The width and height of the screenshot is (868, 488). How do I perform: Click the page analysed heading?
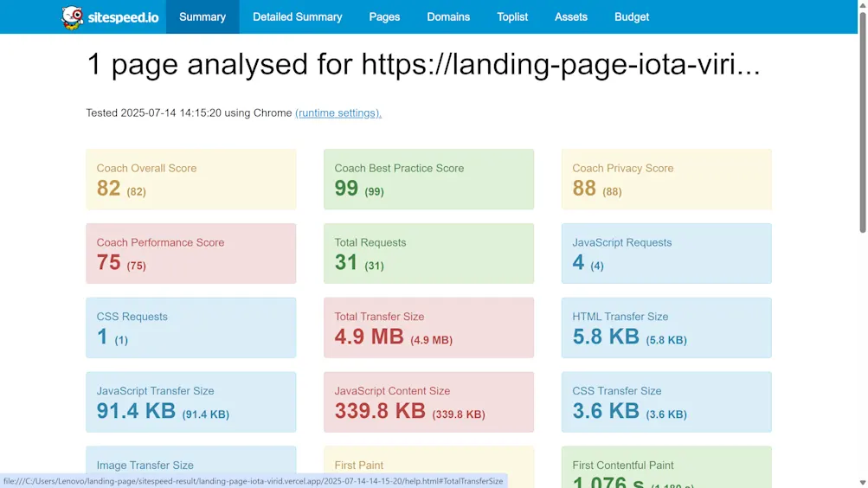click(x=423, y=64)
